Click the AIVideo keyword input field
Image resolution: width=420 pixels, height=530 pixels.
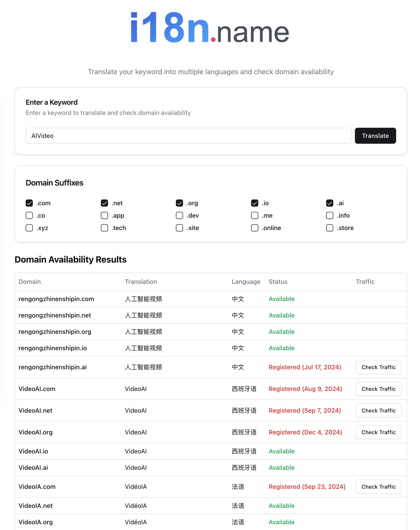coord(188,136)
